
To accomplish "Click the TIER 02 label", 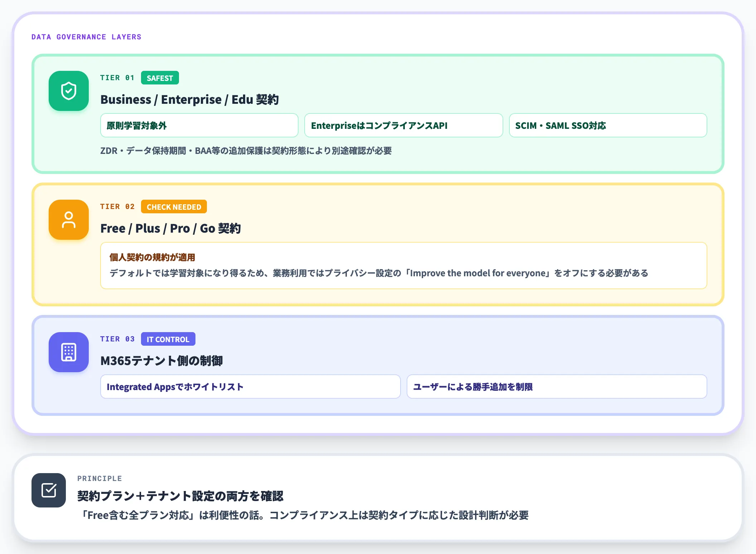I will point(117,207).
